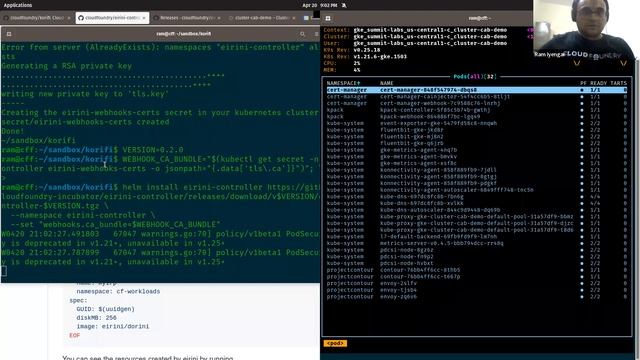The height and width of the screenshot is (360, 640).
Task: Click GUID: $(uuidgen) in browser code block
Action: click(x=105, y=309)
